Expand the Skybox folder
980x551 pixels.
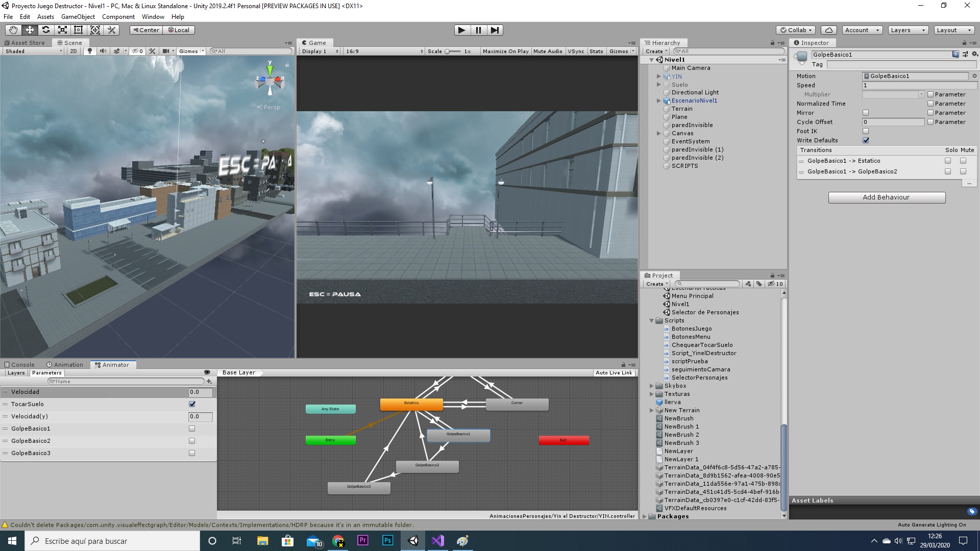click(x=652, y=386)
